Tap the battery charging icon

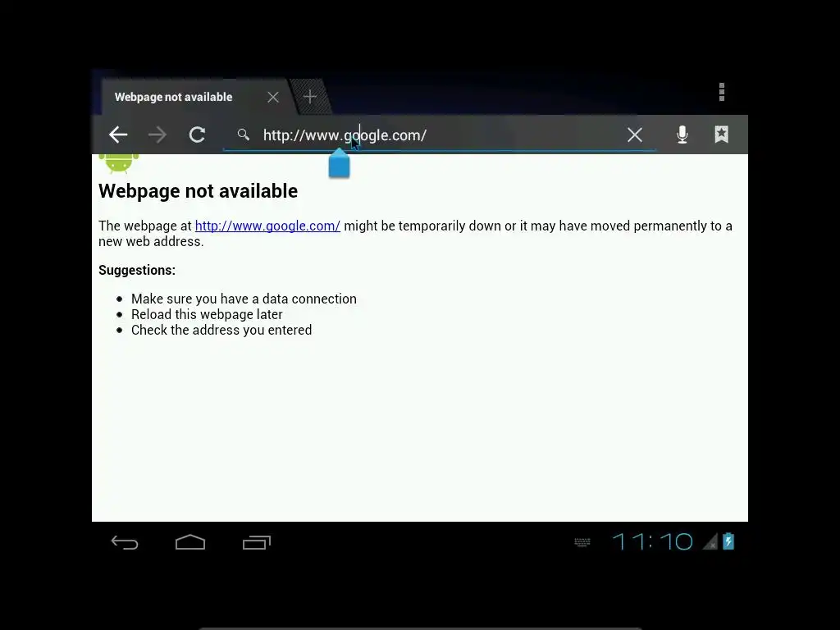[728, 541]
